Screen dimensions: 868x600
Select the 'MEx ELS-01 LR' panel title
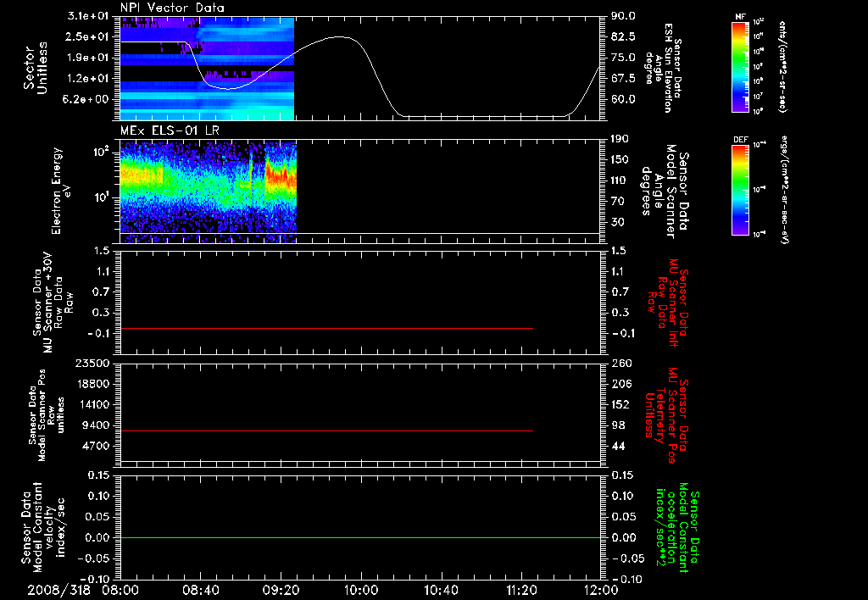coord(170,131)
